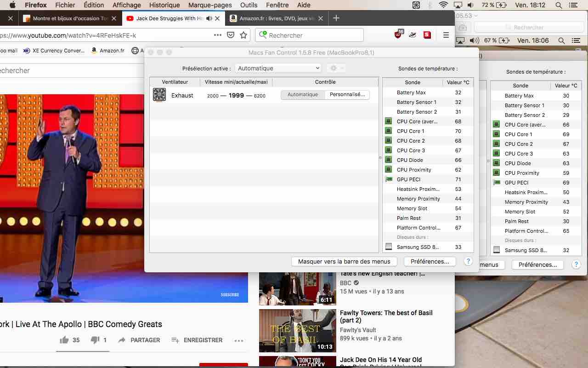The width and height of the screenshot is (588, 368).
Task: Select the Palm Rest sensor row
Action: tap(428, 218)
